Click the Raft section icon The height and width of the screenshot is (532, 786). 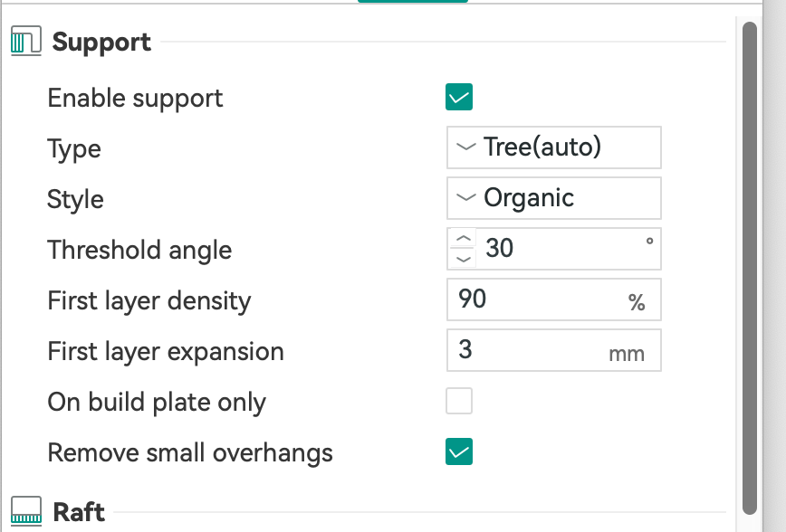tap(26, 512)
